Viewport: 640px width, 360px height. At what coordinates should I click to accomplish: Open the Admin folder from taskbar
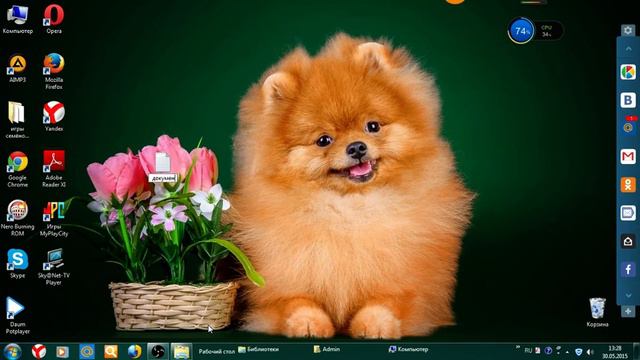click(x=327, y=349)
